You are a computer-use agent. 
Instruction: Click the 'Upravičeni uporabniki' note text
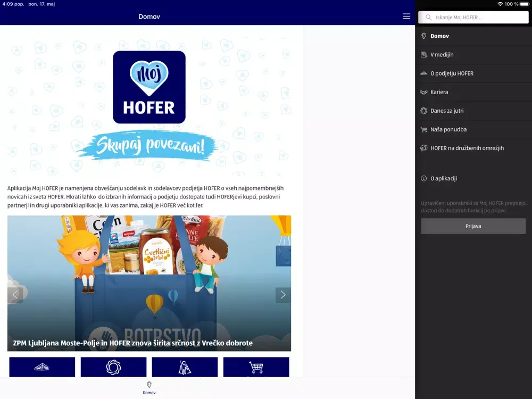[473, 206]
